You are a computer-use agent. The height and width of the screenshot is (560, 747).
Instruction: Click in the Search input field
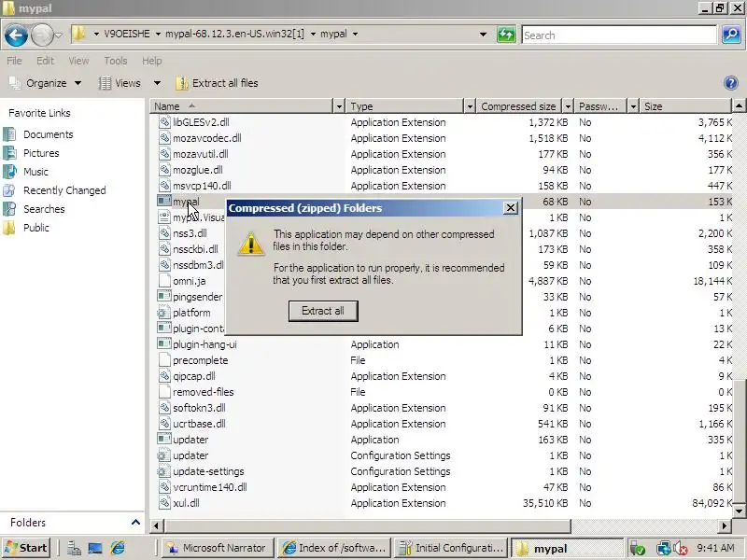coord(619,35)
